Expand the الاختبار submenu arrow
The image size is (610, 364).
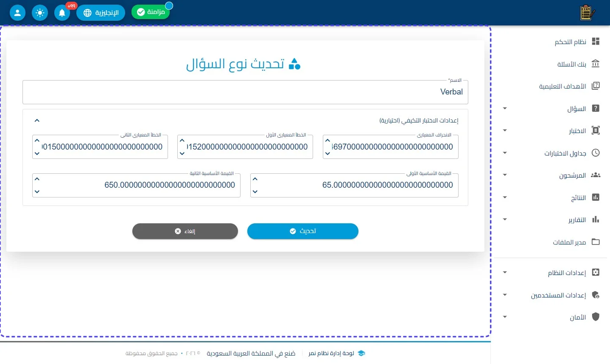pos(505,131)
